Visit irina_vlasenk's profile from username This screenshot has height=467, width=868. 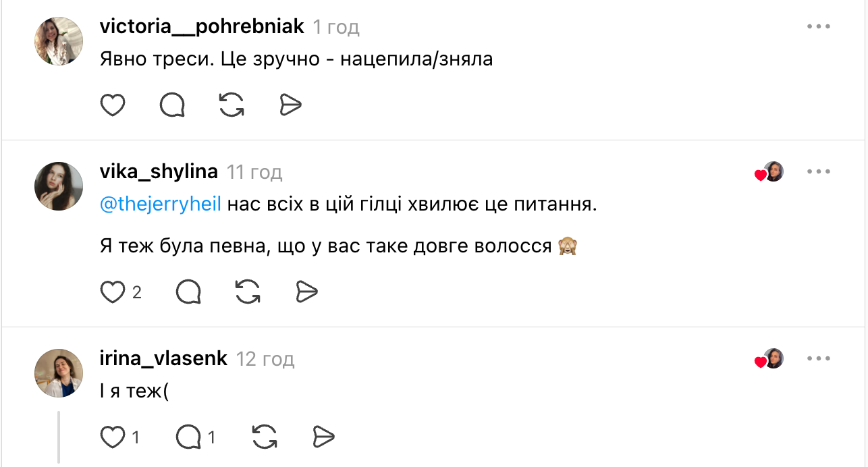tap(163, 359)
